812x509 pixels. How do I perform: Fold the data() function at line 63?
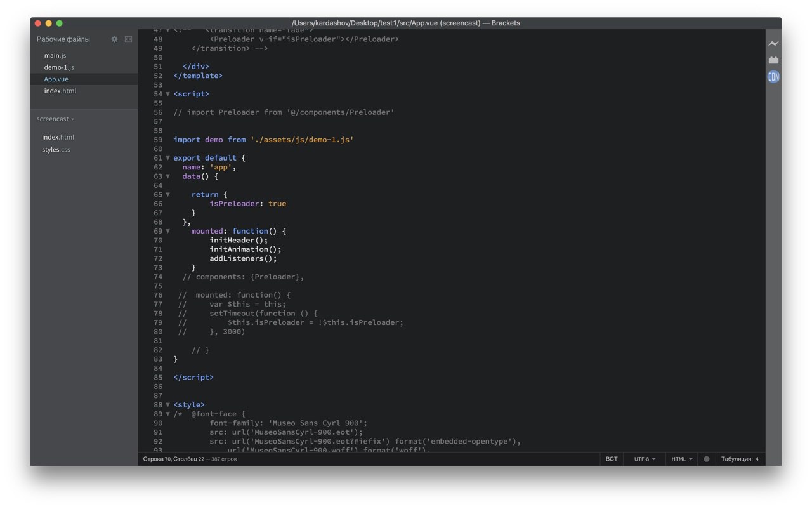click(167, 176)
